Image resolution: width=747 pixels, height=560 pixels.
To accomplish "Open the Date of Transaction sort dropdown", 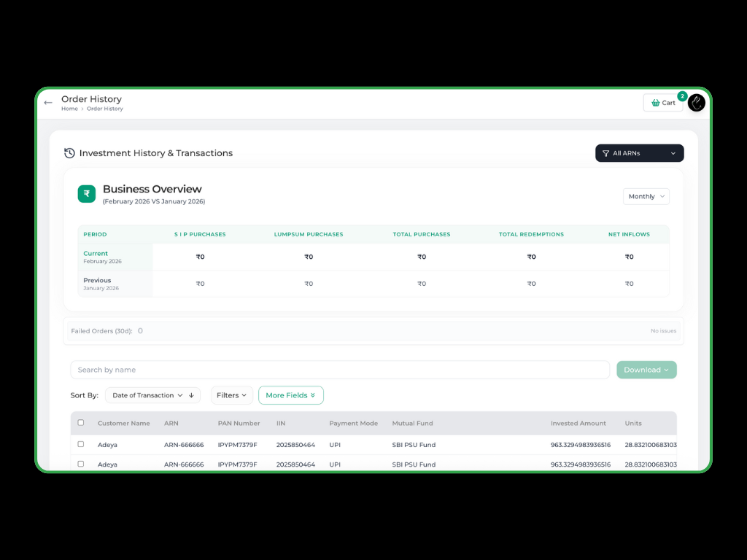I will 147,395.
